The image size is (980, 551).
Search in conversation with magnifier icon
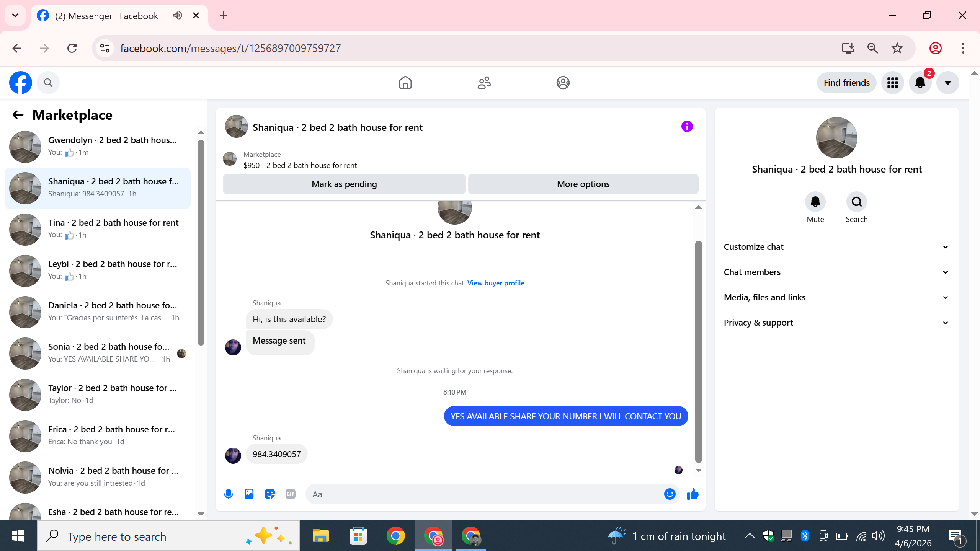pos(857,202)
